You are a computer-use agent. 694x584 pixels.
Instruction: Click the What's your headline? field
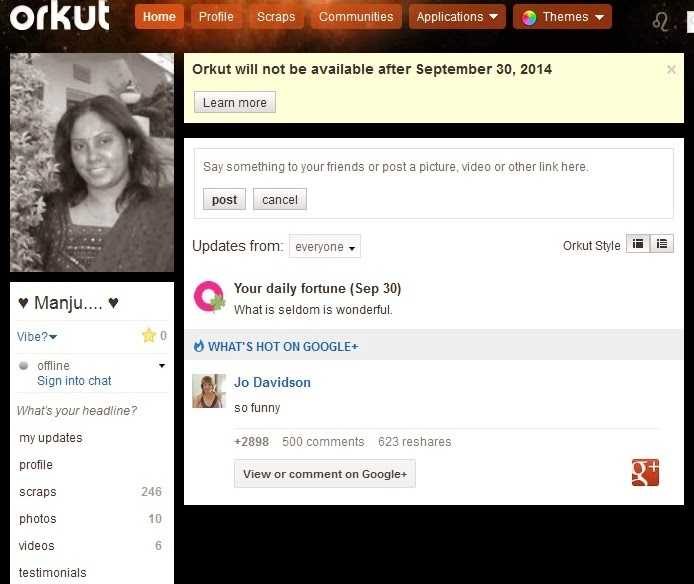pos(77,410)
